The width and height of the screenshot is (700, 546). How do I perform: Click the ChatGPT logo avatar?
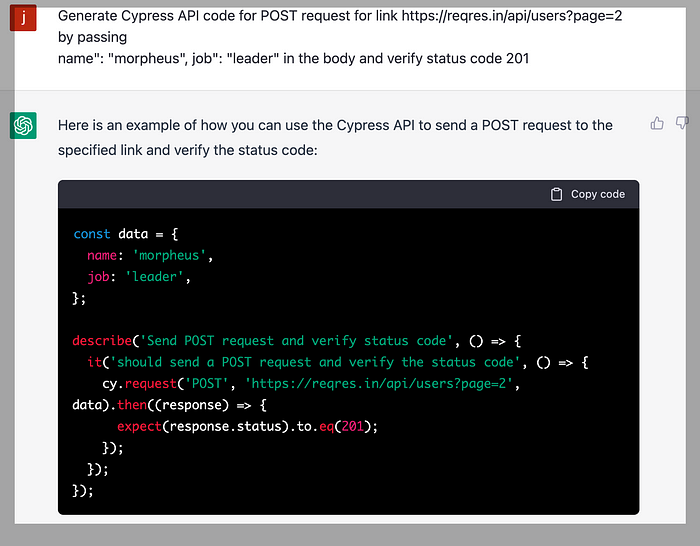23,125
